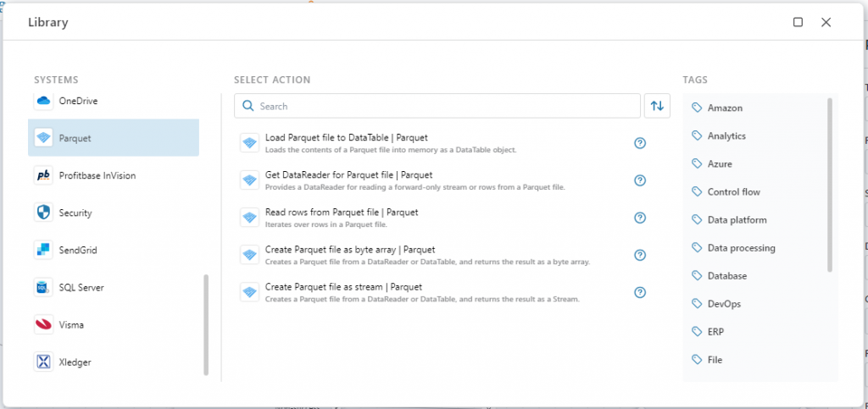Viewport: 868px width, 409px height.
Task: Toggle the sort order button beside search
Action: pos(657,106)
